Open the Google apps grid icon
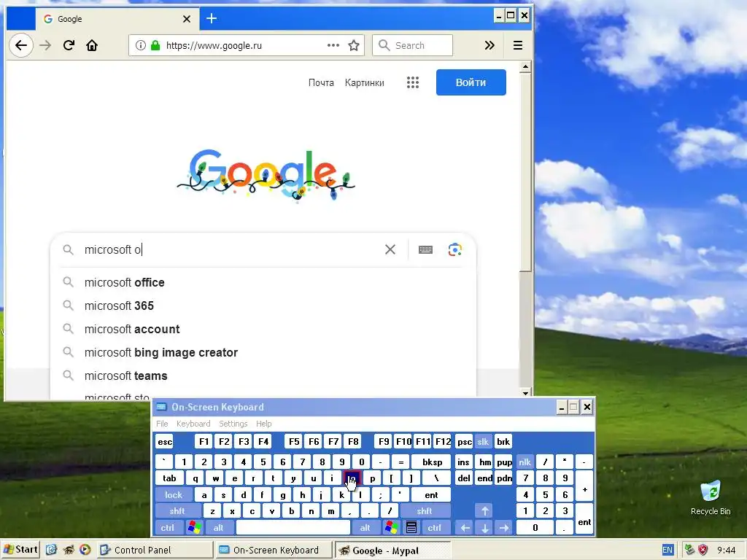 (413, 82)
